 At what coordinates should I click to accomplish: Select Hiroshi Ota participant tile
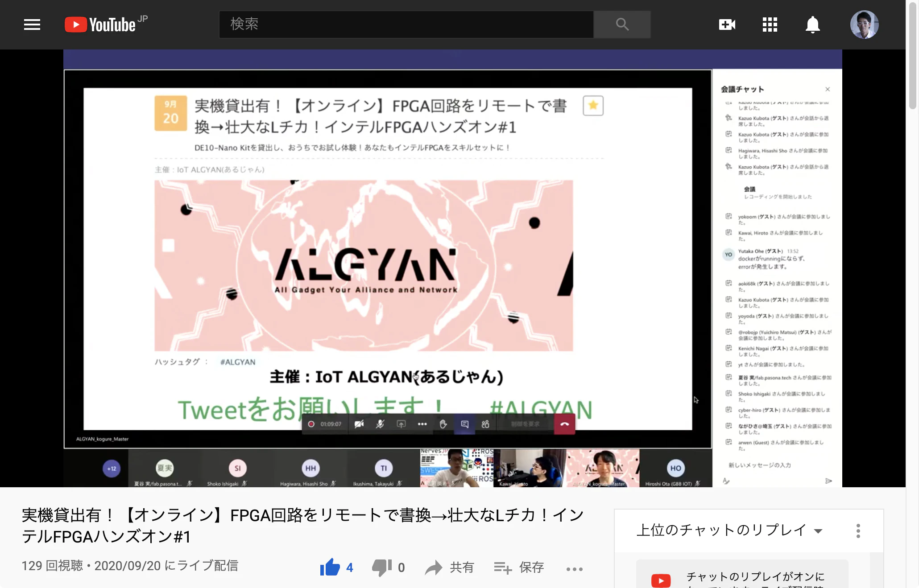coord(675,469)
